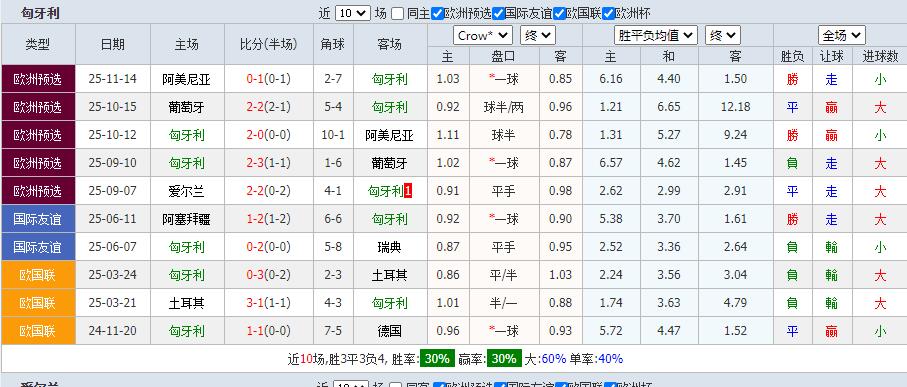
Task: Open the 全场 dropdown
Action: (x=842, y=36)
